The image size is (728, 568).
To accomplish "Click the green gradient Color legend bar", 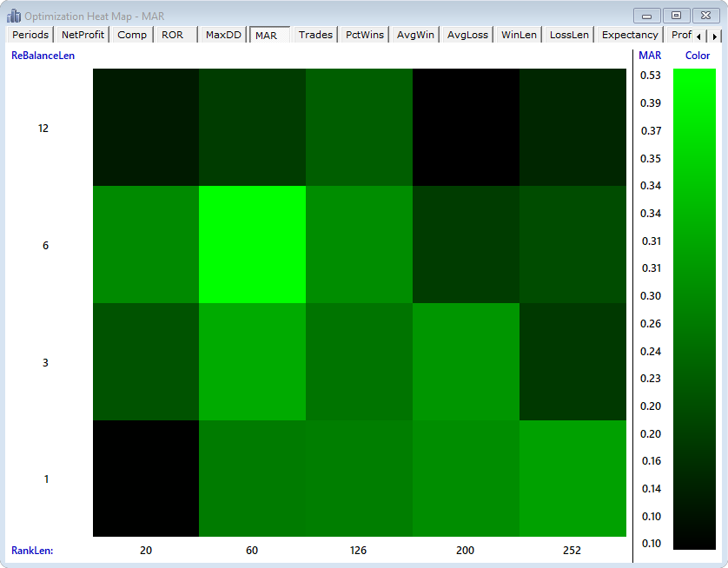I will pos(695,309).
